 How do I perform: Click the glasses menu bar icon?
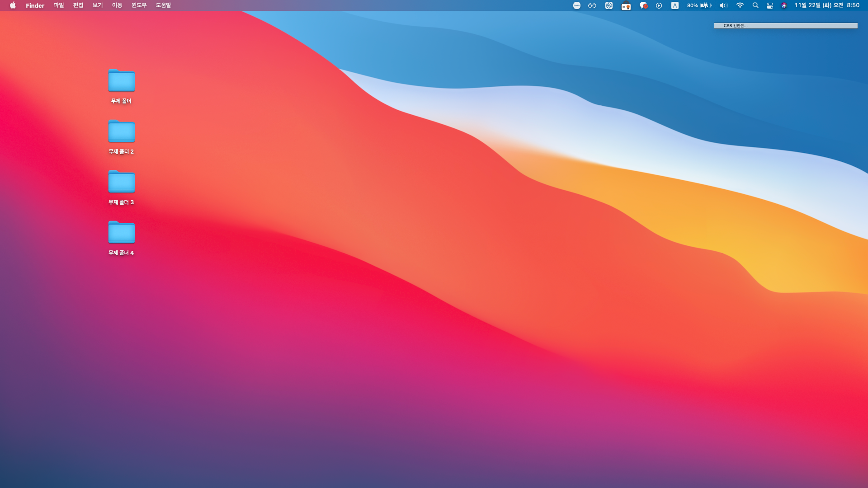592,5
